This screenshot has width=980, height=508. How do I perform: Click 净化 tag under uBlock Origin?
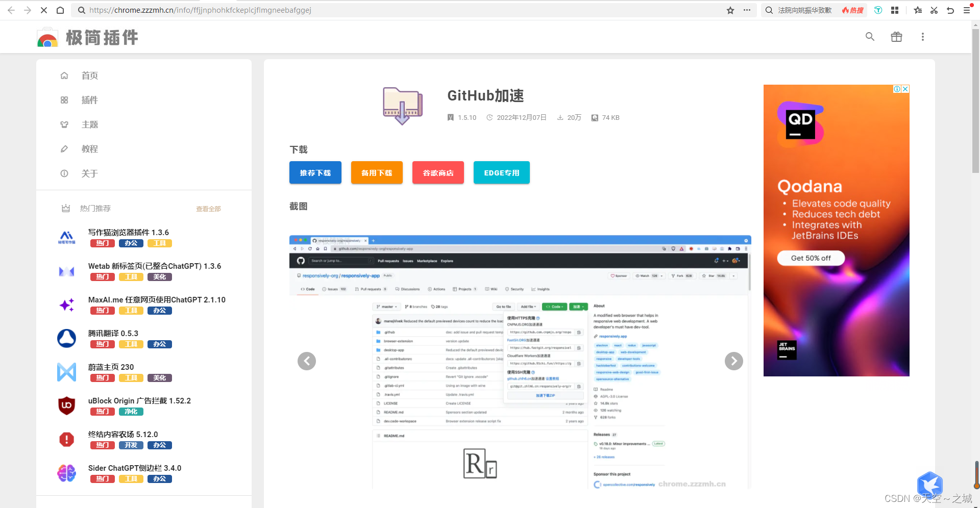(131, 412)
